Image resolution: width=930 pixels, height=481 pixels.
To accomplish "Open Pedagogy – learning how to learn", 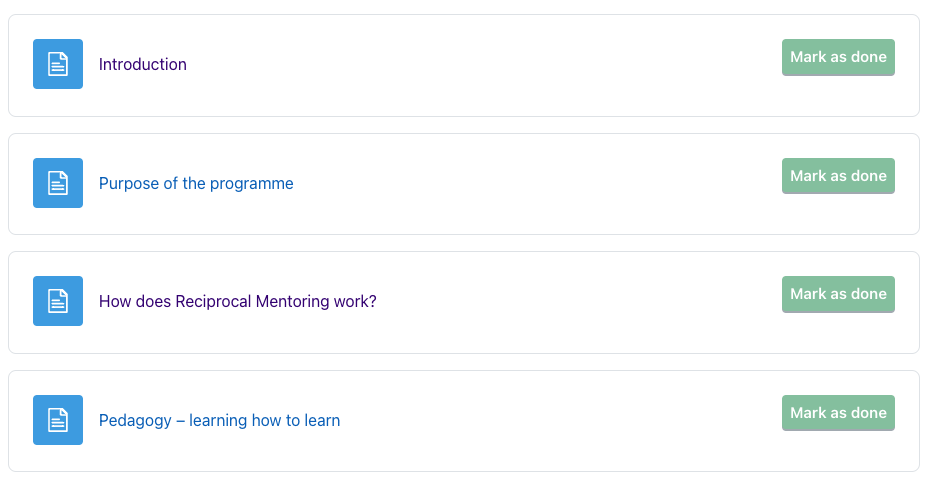I will [219, 421].
